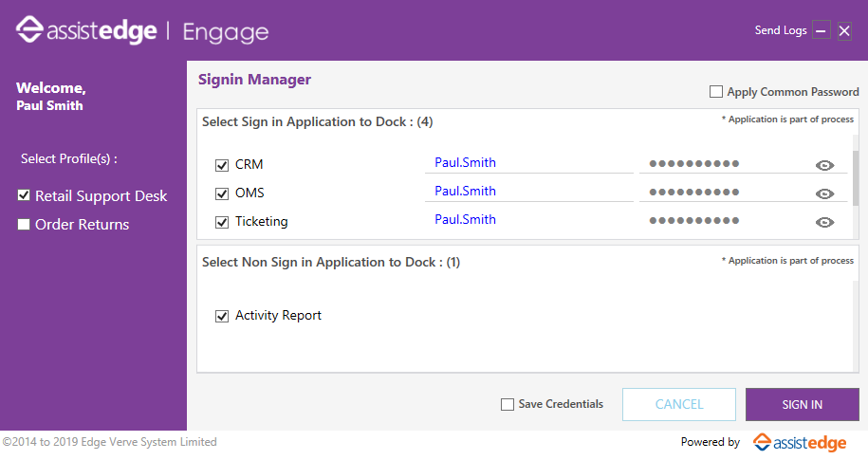This screenshot has width=868, height=460.
Task: Deselect the OMS application checkbox
Action: click(x=222, y=193)
